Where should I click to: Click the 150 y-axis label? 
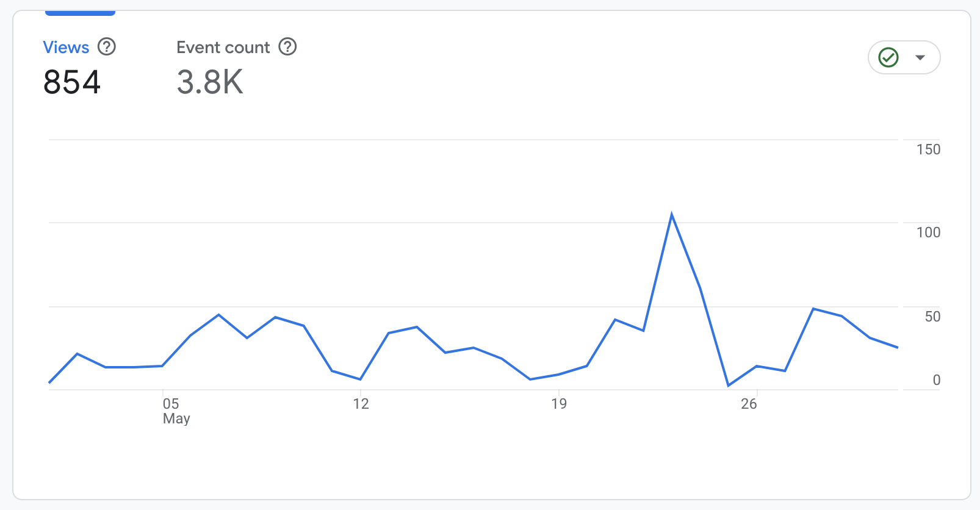coord(928,149)
